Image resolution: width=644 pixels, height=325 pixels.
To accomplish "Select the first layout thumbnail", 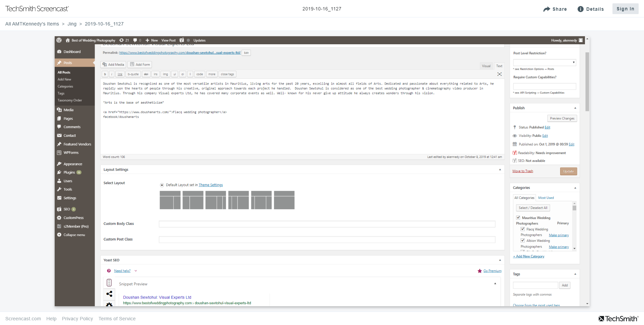I will pos(170,200).
